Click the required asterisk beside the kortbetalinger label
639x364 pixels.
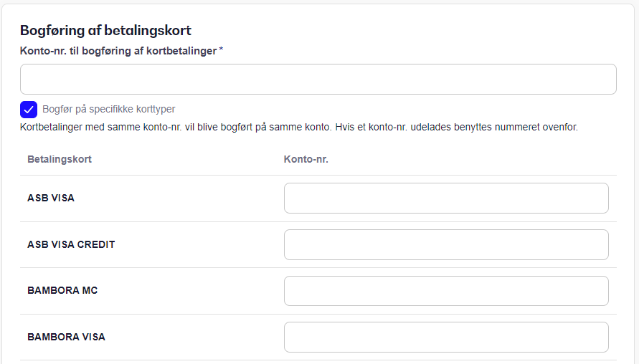(x=222, y=49)
